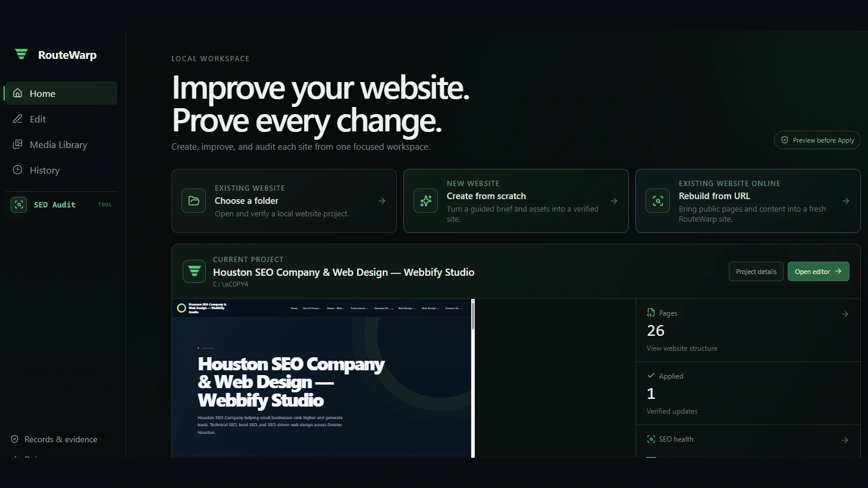Click Home link in preview navigation
868x488 pixels.
click(294, 308)
